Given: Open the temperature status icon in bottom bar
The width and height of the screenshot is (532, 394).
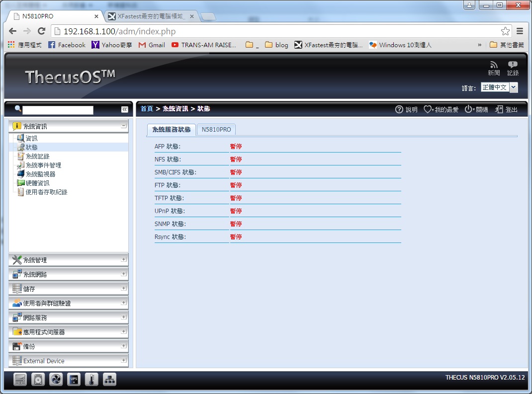Looking at the screenshot, I should pos(91,380).
